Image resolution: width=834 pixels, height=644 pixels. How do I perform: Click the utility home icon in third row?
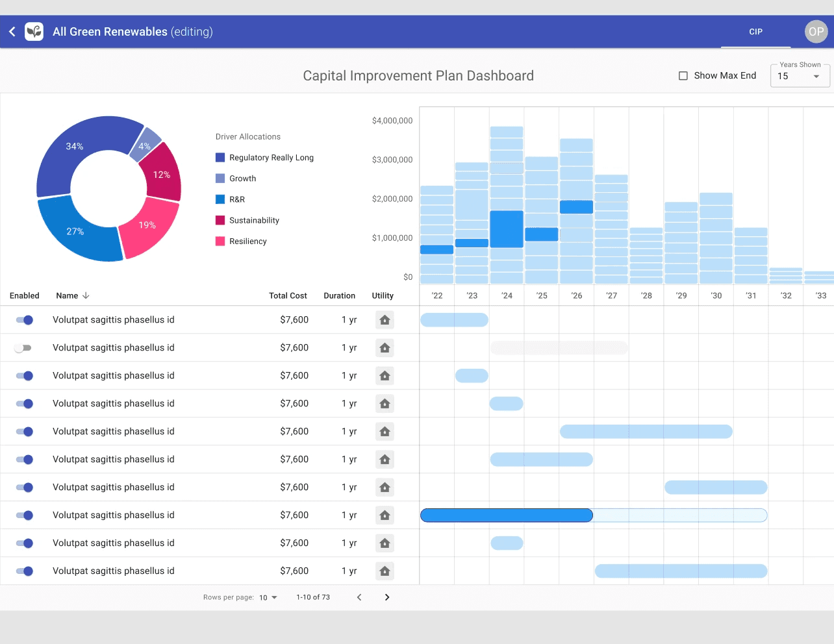pos(385,376)
